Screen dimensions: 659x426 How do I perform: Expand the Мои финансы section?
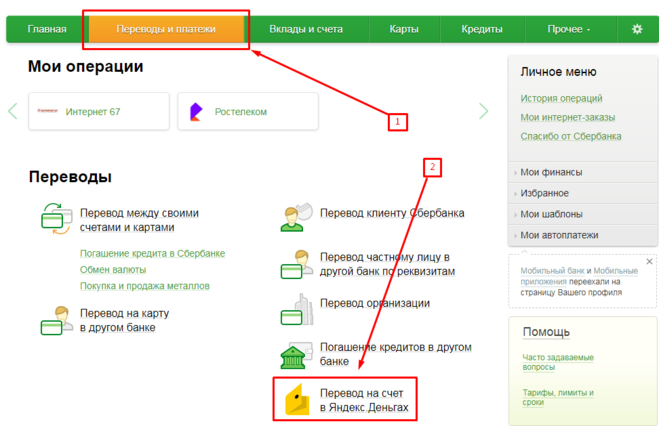pos(551,172)
